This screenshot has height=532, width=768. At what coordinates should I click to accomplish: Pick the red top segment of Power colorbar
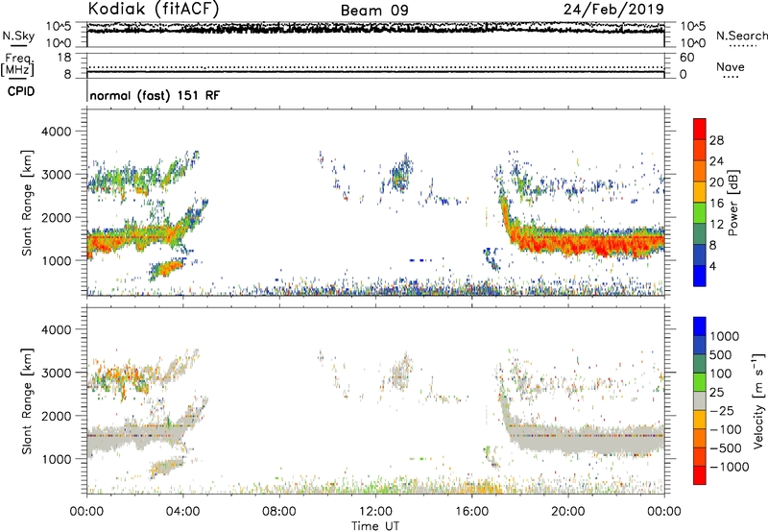point(700,129)
